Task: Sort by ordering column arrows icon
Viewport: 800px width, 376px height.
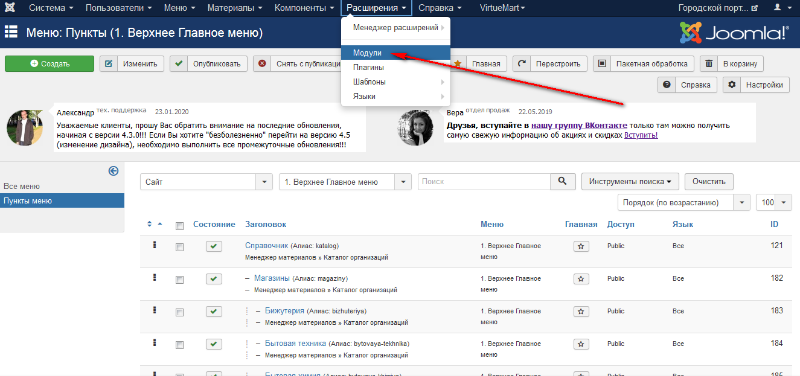Action: 155,224
